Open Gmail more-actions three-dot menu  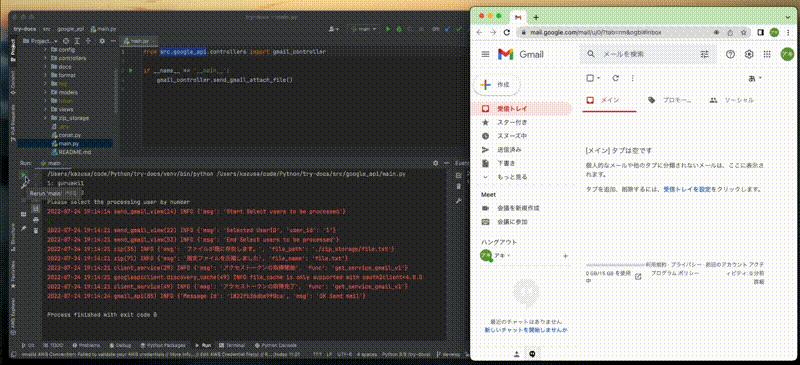pos(633,78)
